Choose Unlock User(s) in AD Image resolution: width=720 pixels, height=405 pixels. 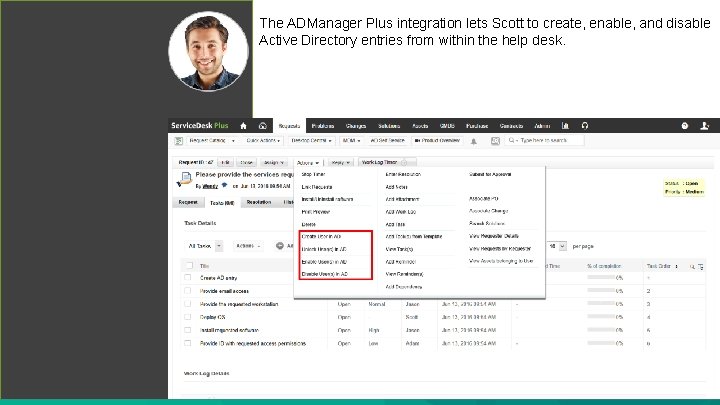tap(324, 249)
